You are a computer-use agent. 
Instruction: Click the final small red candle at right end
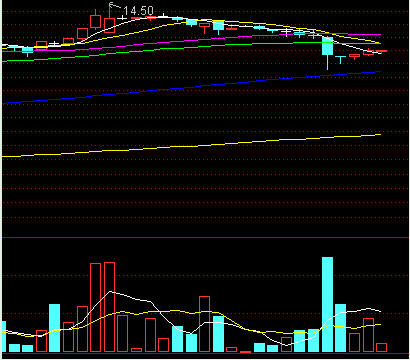[x=381, y=51]
